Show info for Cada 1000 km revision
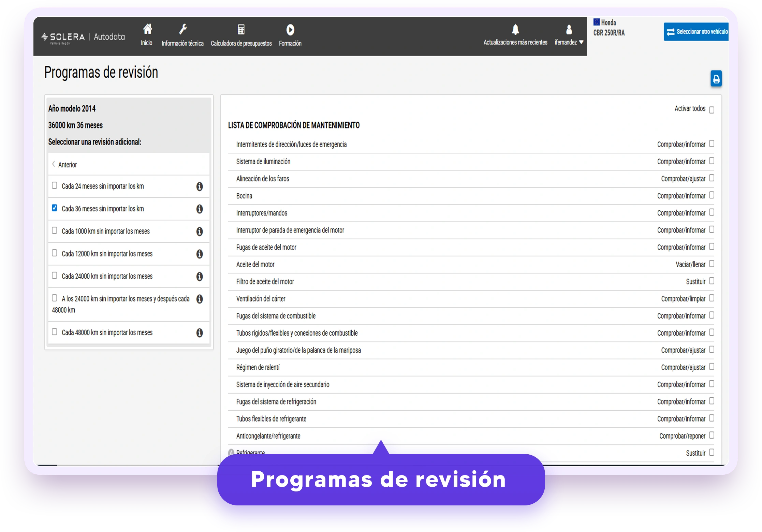Viewport: 762px width, 532px height. (x=200, y=231)
